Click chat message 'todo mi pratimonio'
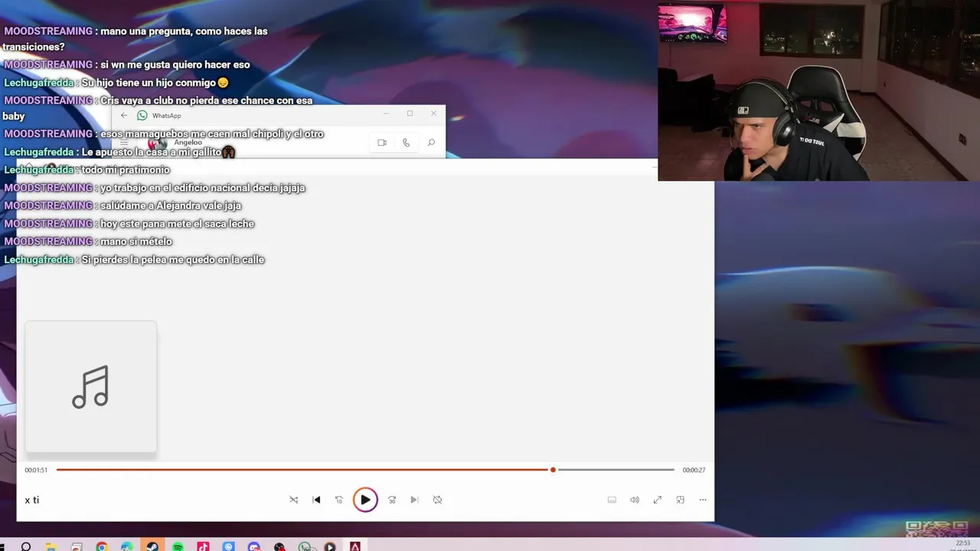 126,170
